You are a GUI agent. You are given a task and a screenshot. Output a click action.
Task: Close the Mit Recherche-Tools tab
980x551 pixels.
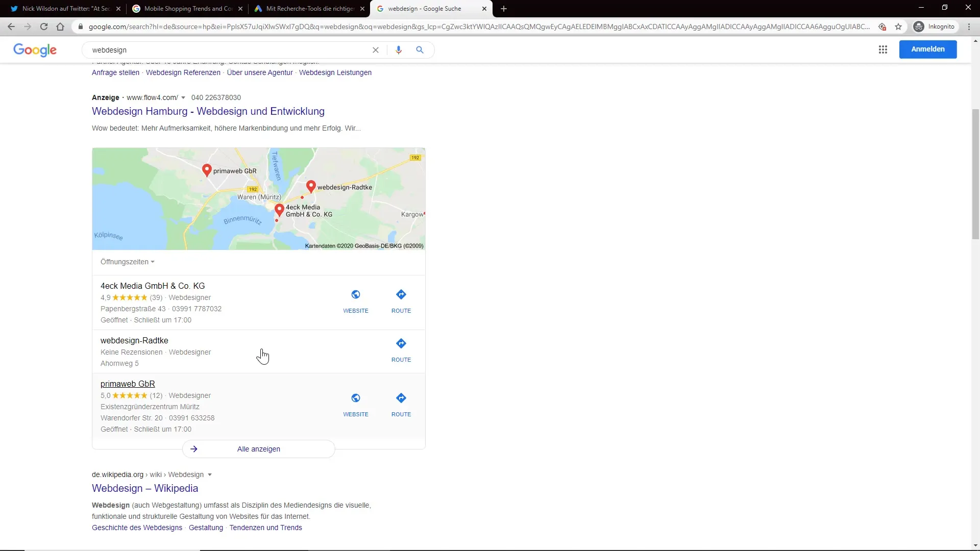click(362, 9)
